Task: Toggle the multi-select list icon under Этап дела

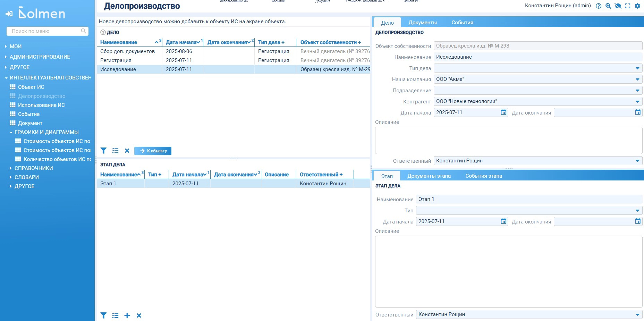Action: [115, 315]
